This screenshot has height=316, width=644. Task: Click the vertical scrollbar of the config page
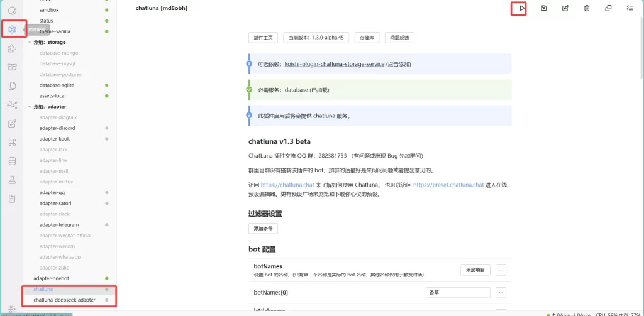(x=641, y=49)
